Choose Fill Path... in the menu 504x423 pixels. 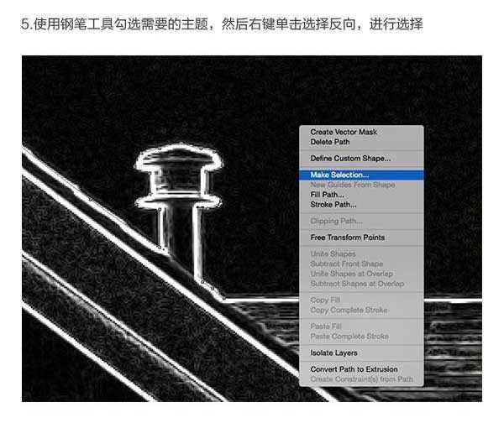tap(327, 195)
